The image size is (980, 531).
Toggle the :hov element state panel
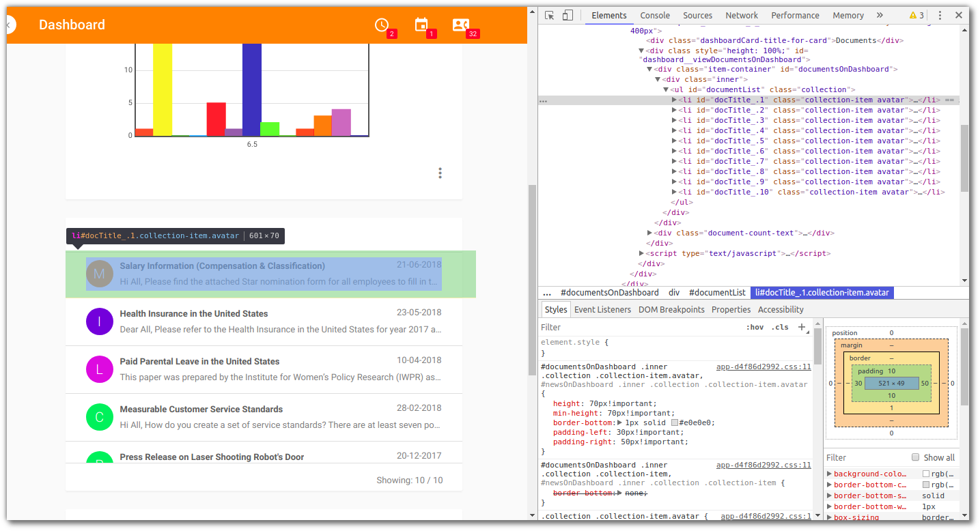click(x=755, y=328)
